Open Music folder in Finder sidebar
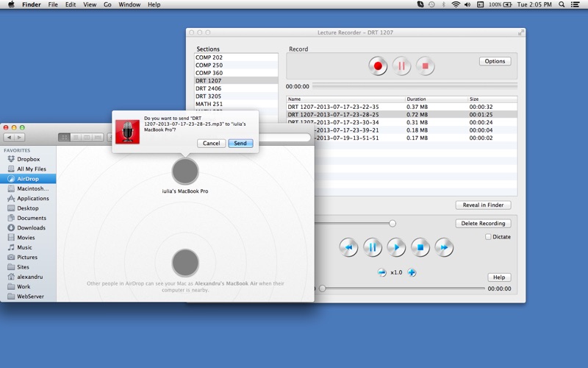This screenshot has height=368, width=588. 28,247
